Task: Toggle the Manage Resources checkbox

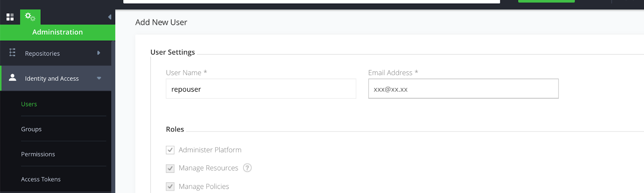Action: pyautogui.click(x=170, y=168)
